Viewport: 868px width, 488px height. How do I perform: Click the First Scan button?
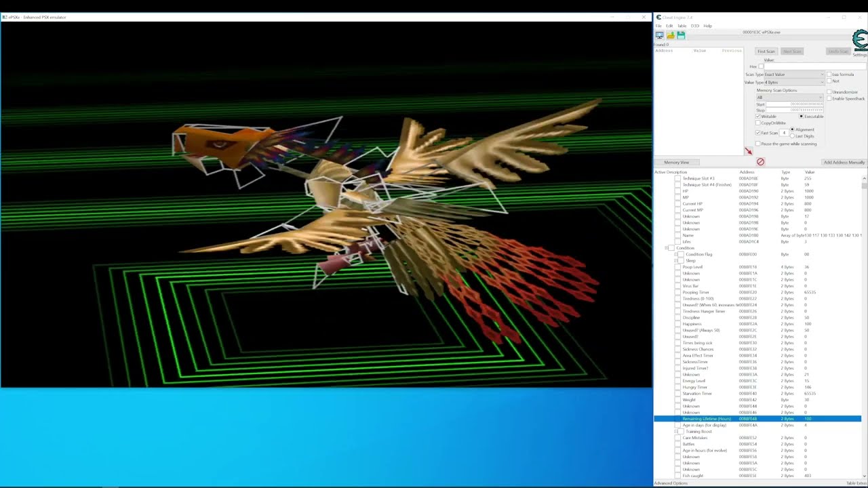point(766,52)
